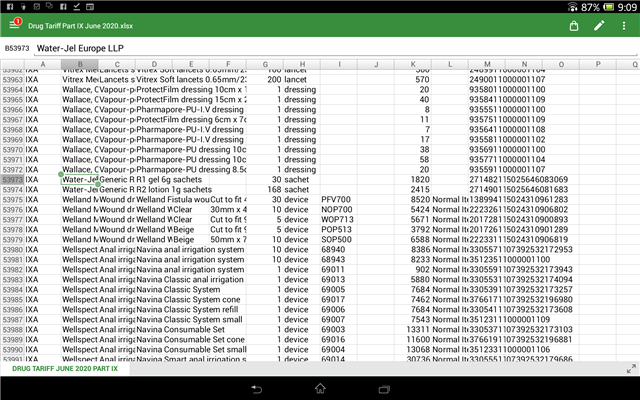
Task: Open the hamburger menu with notification badge
Action: pyautogui.click(x=15, y=25)
